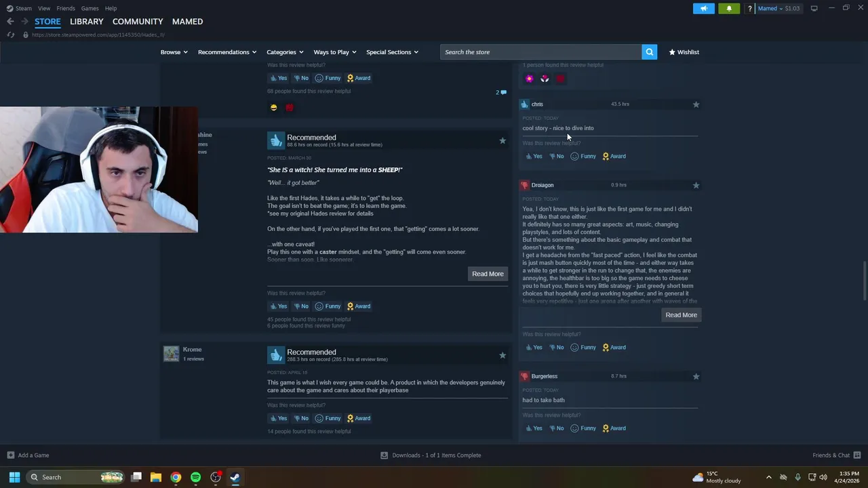Viewport: 868px width, 488px height.
Task: Open OBS Studio from the taskbar
Action: click(x=216, y=477)
